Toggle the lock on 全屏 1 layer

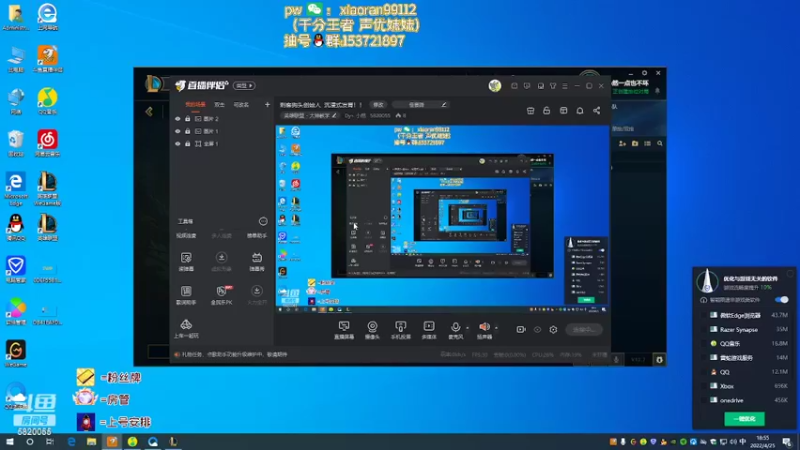(187, 144)
